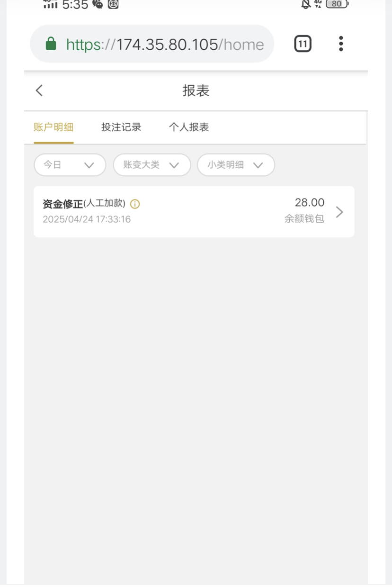
Task: Open the browser tab switcher showing 11
Action: click(303, 44)
